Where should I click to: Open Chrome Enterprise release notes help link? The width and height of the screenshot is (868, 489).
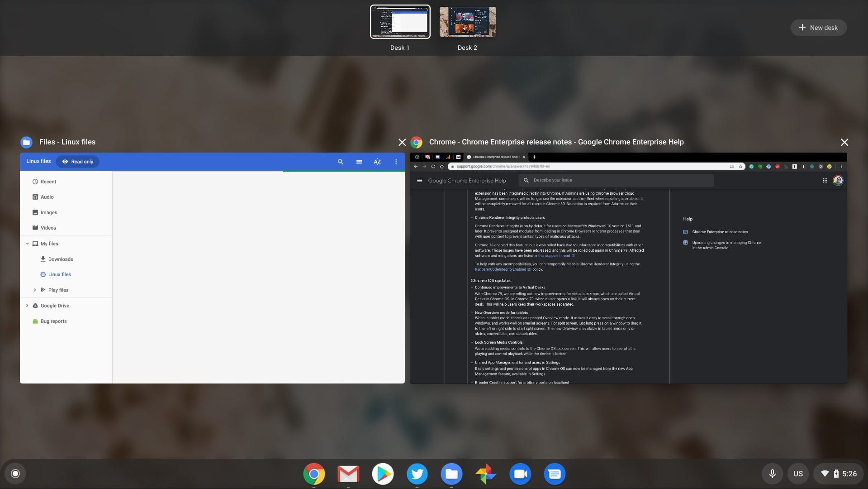click(x=720, y=232)
